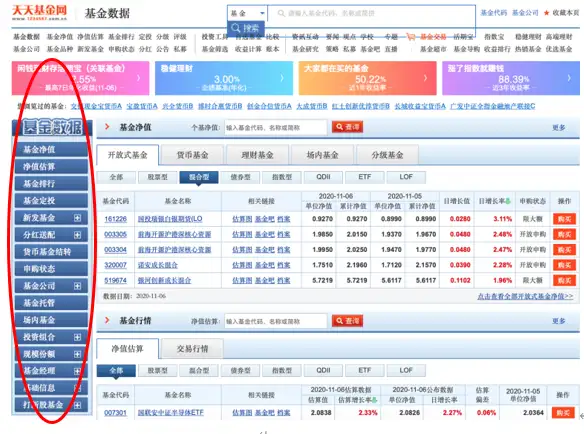
Task: Click the 天天基金网 site logo
Action: tap(39, 13)
